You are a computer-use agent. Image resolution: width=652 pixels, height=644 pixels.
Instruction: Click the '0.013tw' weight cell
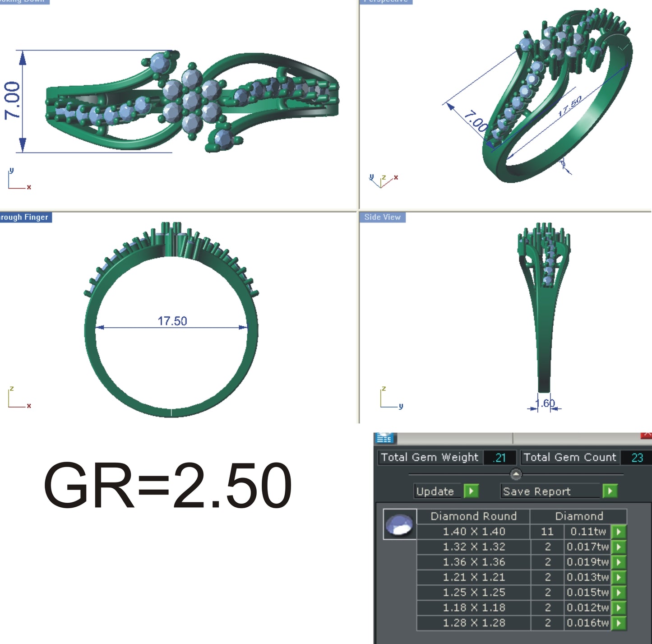pos(587,577)
